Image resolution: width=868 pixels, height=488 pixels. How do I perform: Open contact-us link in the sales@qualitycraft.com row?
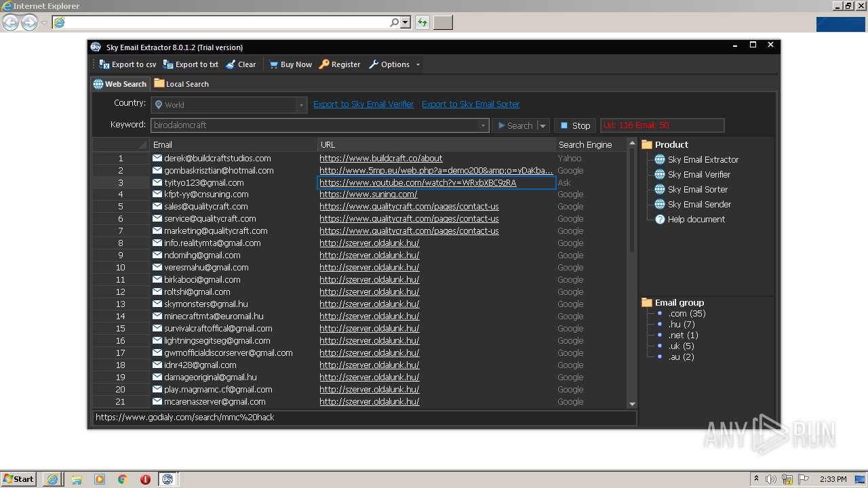(x=409, y=206)
